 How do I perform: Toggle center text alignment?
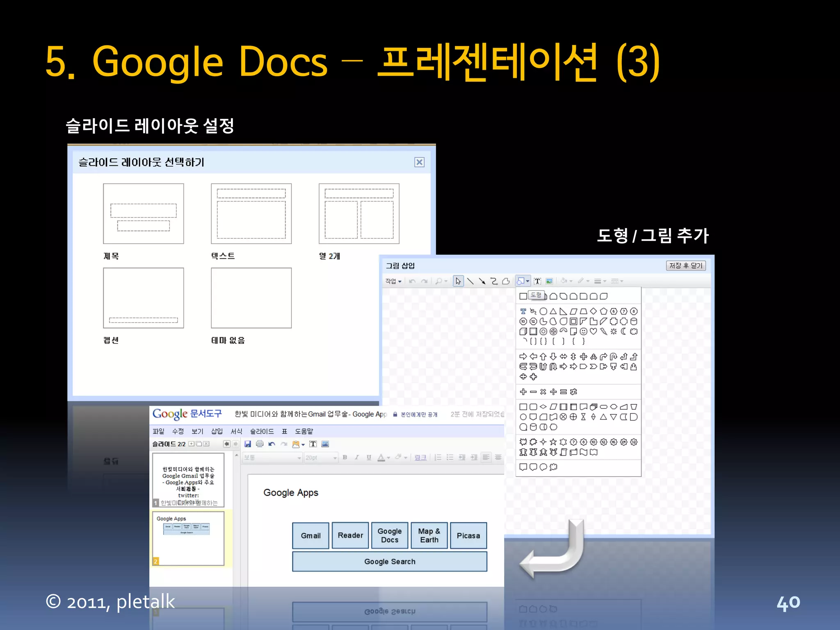coord(498,457)
